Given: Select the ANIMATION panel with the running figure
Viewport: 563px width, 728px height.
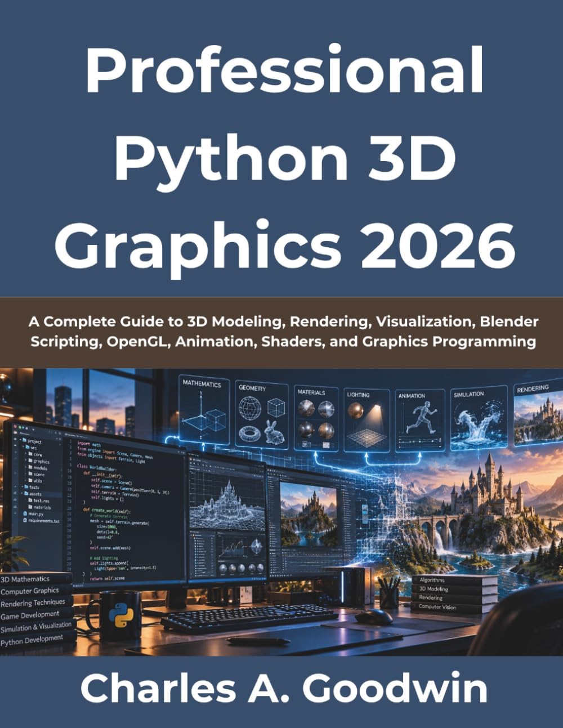Looking at the screenshot, I should click(421, 421).
